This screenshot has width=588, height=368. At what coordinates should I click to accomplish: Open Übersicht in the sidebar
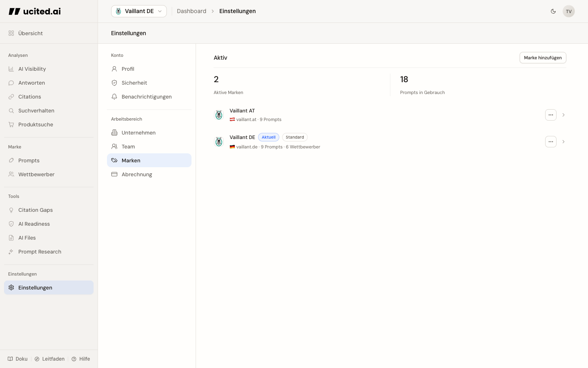(49, 33)
